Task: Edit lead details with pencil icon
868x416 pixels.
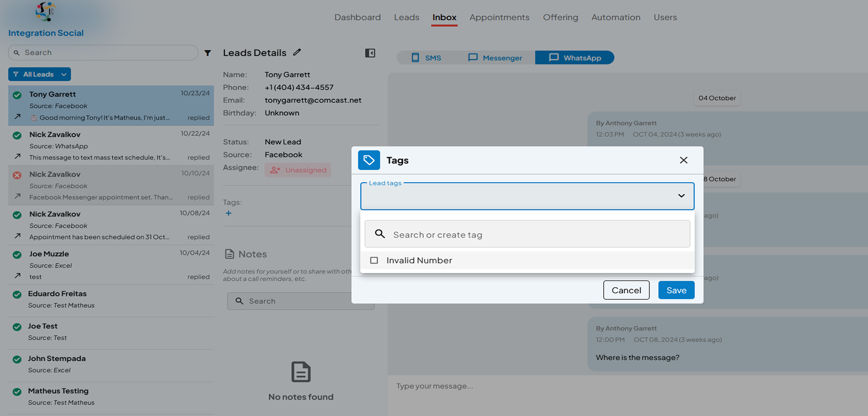Action: click(297, 52)
